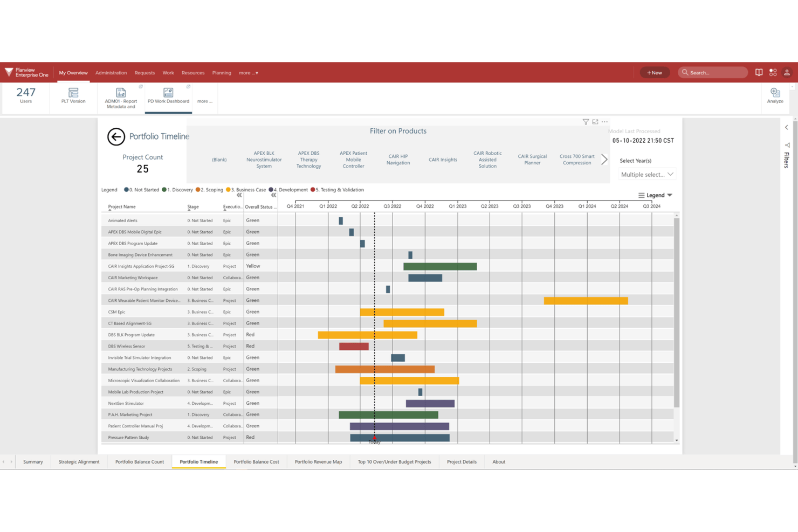This screenshot has width=798, height=532.
Task: Select the NextGen Stimulator project row name
Action: (126, 403)
